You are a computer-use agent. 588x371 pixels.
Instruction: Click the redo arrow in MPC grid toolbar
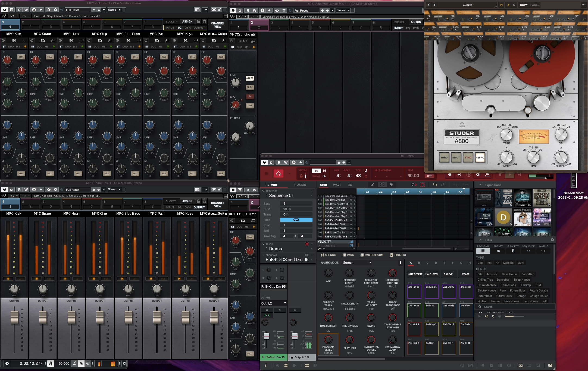pyautogui.click(x=443, y=185)
